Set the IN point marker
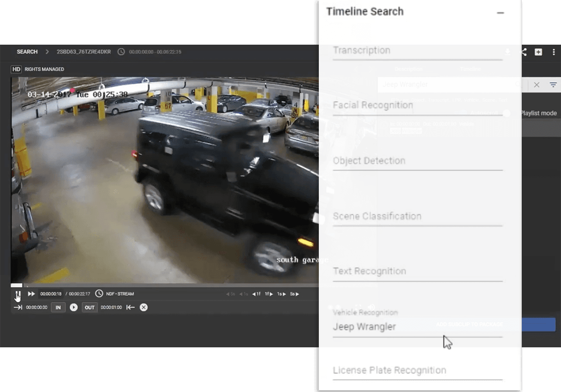Viewport: 561px width, 392px height. 58,307
